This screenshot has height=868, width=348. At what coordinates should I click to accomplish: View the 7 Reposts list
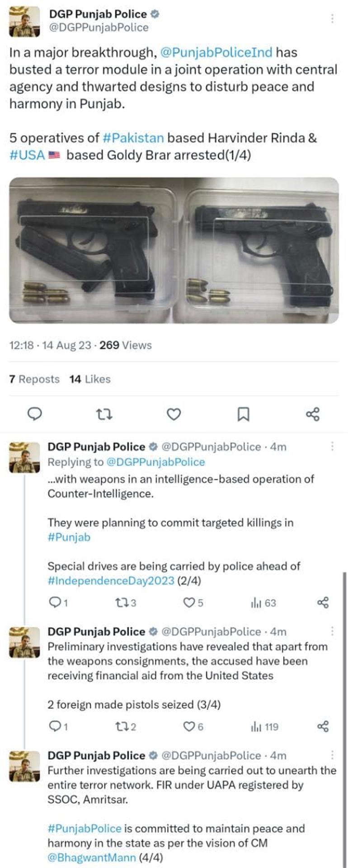click(34, 379)
